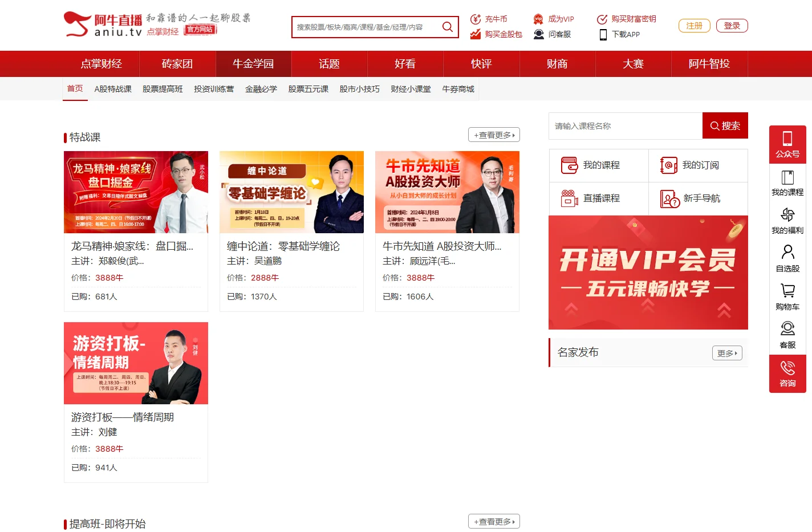Click 购物车 cart icon in sidebar
Viewport: 812px width, 532px height.
[x=787, y=291]
